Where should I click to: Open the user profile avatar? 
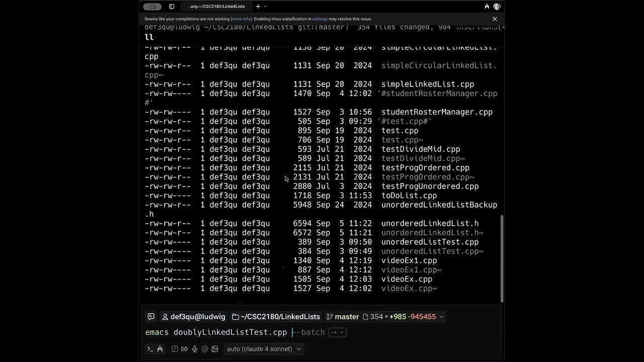pos(497,7)
